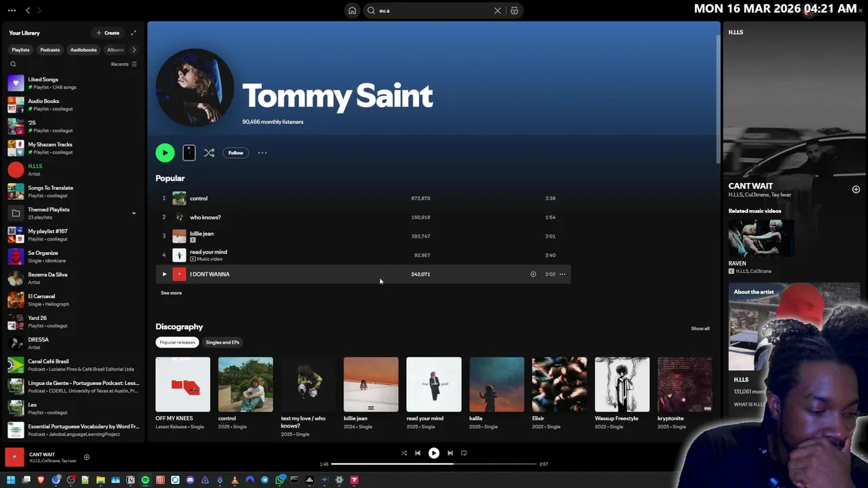Skip to previous track
The image size is (868, 488).
418,453
